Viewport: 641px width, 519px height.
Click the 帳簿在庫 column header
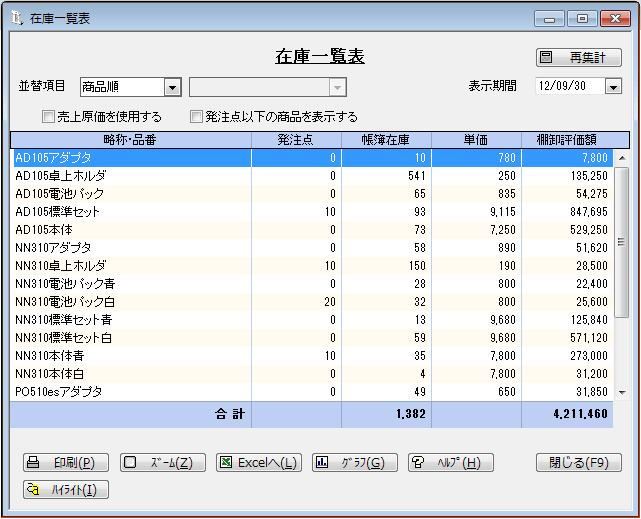coord(386,140)
